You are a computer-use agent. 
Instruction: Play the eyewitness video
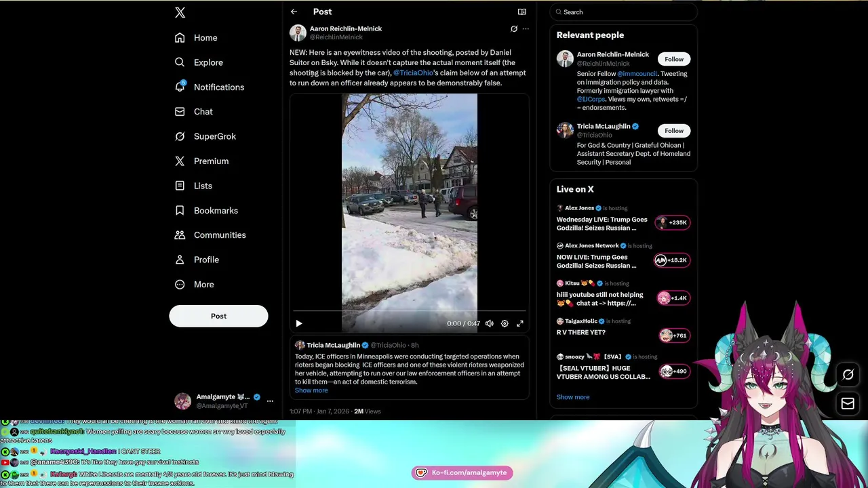click(x=299, y=324)
